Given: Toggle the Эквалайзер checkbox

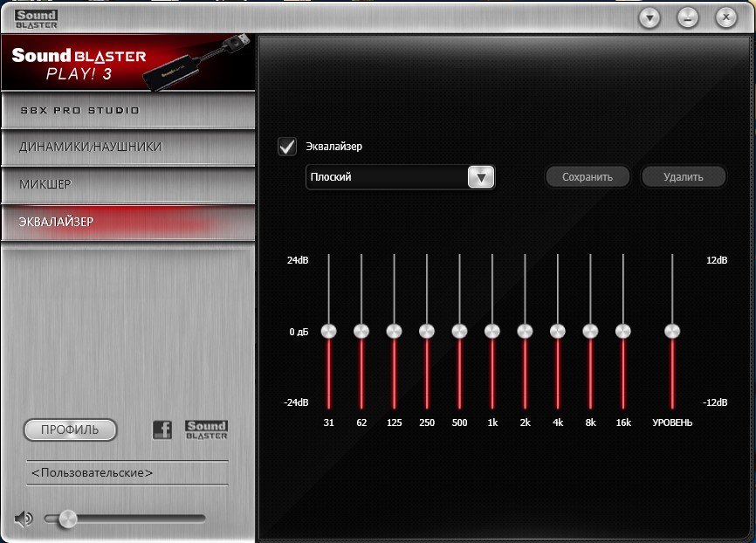Looking at the screenshot, I should (287, 147).
